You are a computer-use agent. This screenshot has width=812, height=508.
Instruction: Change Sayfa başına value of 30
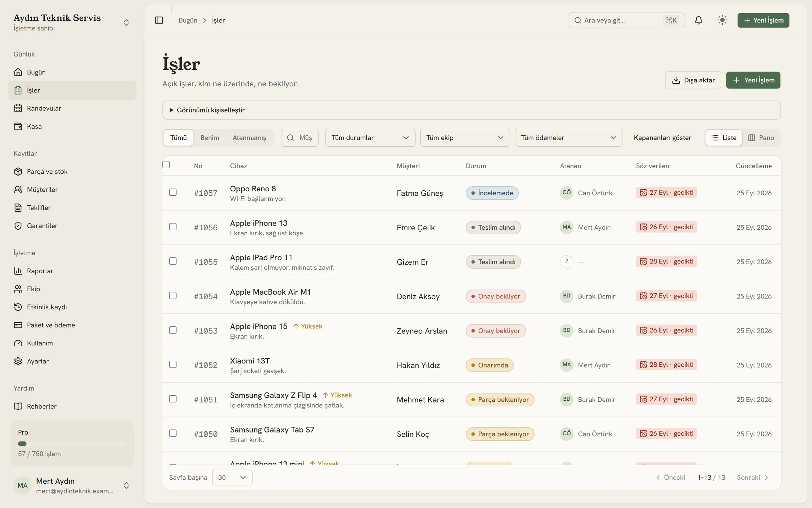coord(232,478)
